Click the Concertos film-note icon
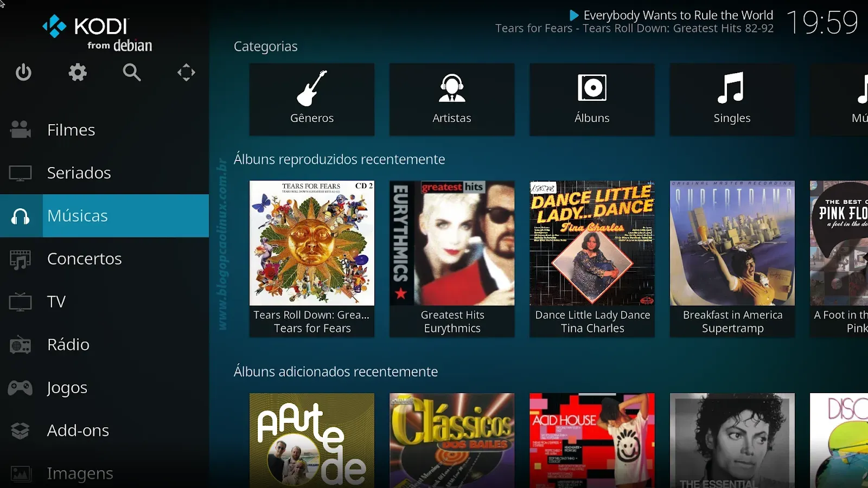The height and width of the screenshot is (488, 868). click(20, 259)
